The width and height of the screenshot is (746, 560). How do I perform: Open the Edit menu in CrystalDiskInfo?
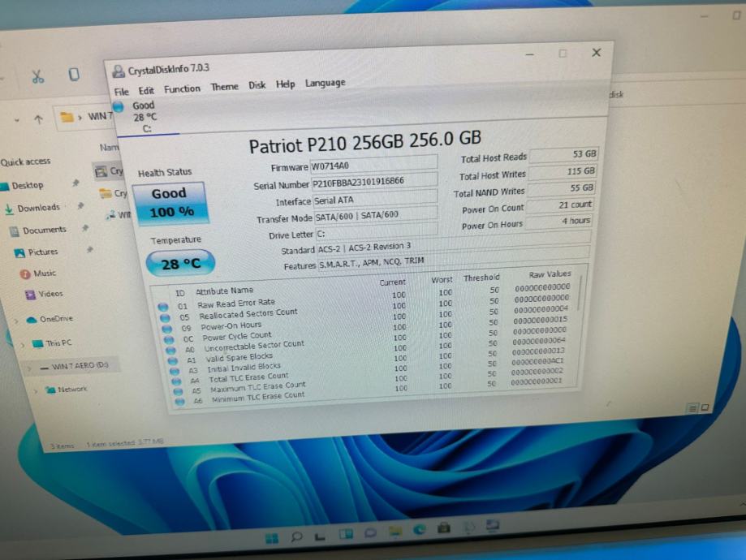[146, 90]
